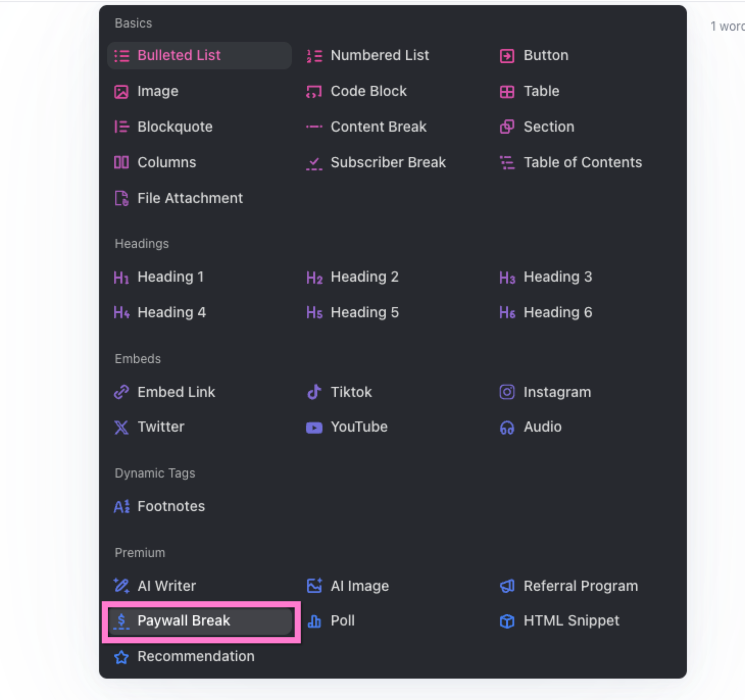Click the Audio headphones icon

coord(507,427)
